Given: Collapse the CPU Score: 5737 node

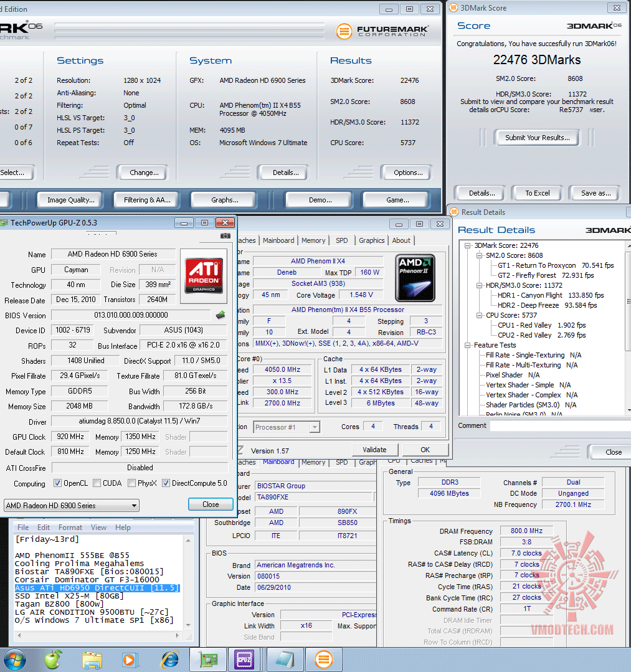Looking at the screenshot, I should coord(480,315).
